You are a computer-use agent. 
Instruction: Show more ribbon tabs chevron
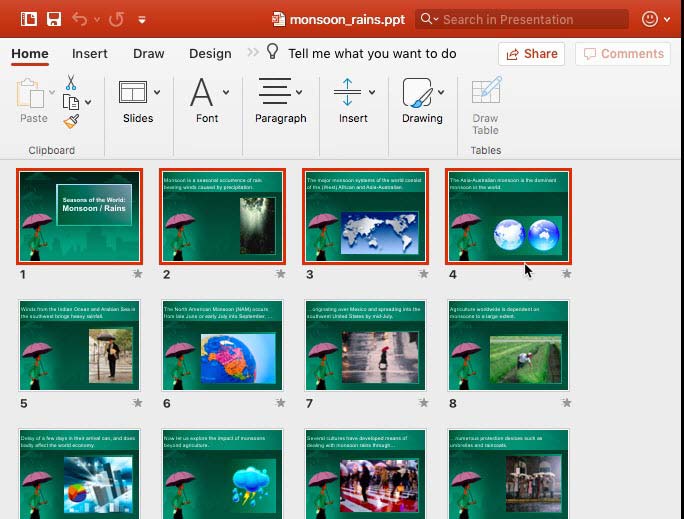[253, 52]
